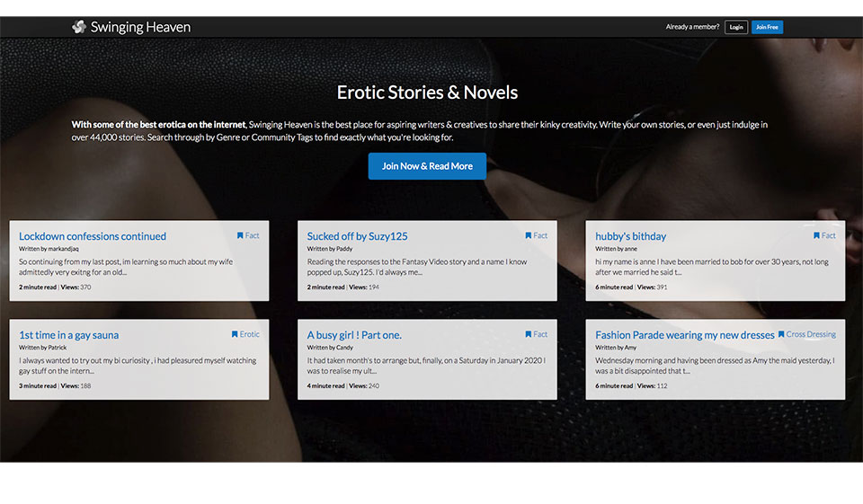This screenshot has width=863, height=504.
Task: Click the Swinging Heaven site name text
Action: click(x=140, y=27)
